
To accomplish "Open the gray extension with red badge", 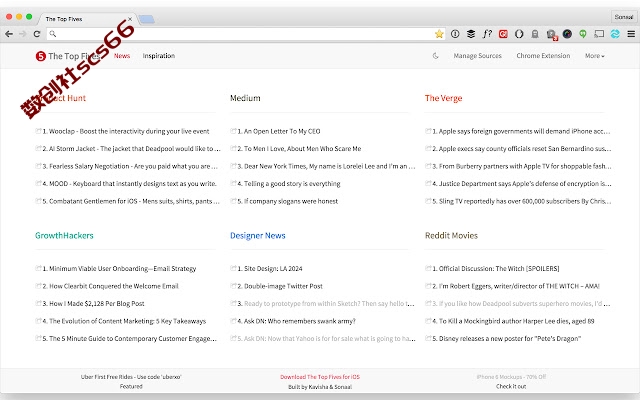I will click(551, 35).
